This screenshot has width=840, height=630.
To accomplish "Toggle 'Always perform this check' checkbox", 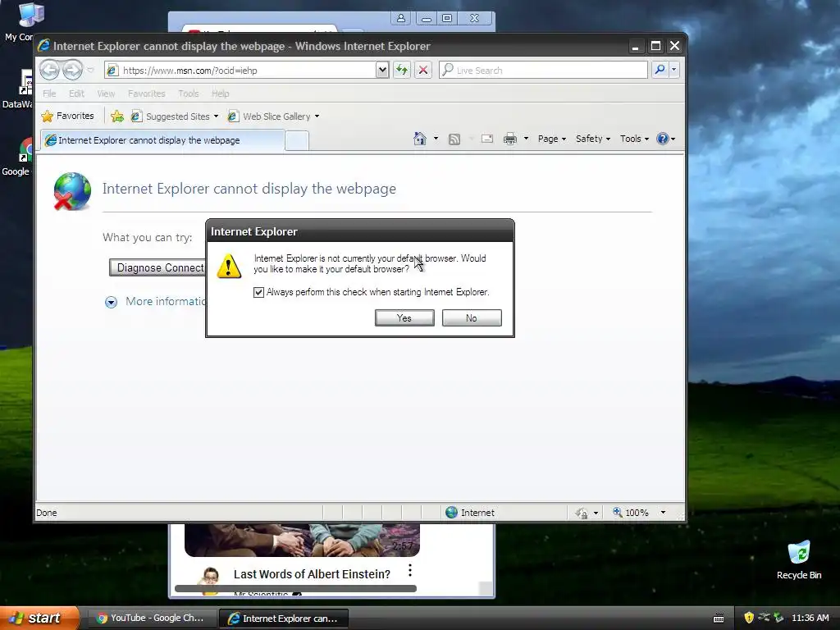I will tap(258, 292).
